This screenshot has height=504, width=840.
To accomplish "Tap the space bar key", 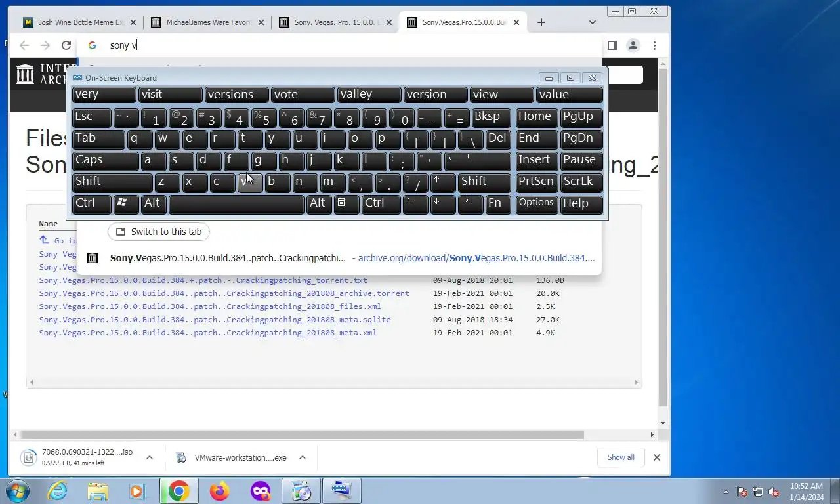I will tap(236, 204).
